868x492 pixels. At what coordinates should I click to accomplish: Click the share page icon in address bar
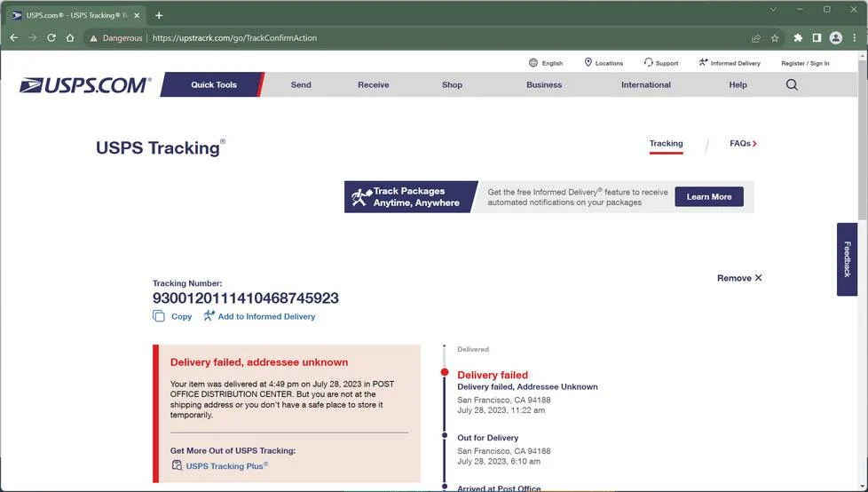tap(755, 38)
